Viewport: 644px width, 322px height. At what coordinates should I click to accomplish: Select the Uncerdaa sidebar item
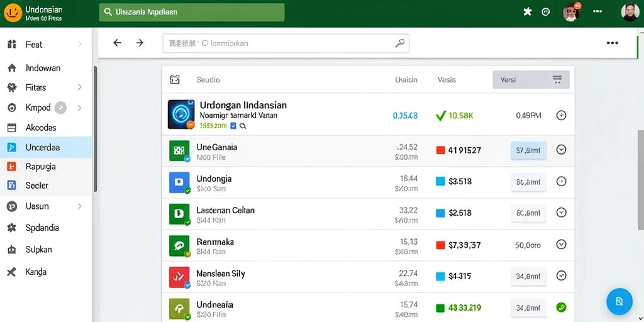[46, 147]
